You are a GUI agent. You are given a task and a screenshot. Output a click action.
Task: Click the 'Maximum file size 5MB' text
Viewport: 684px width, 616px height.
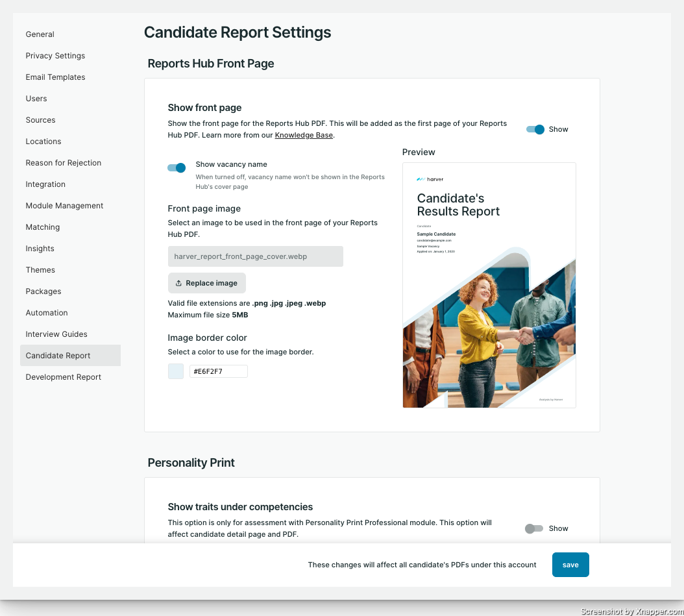coord(208,315)
